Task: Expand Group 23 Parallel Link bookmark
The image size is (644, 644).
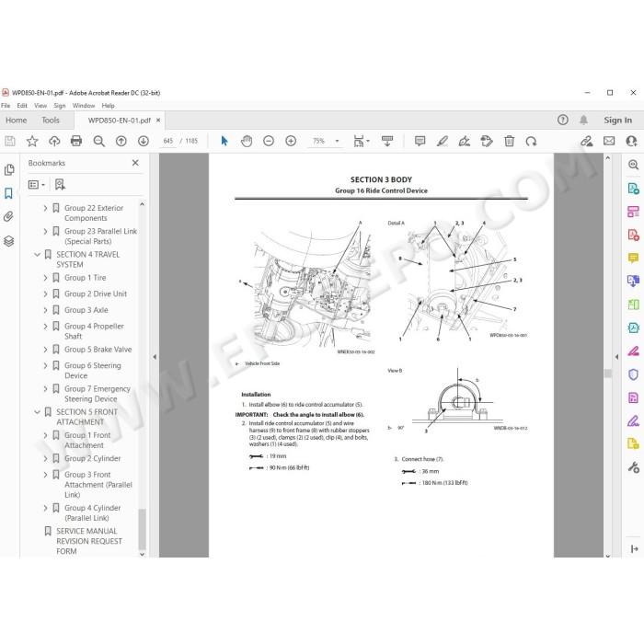Action: 46,231
